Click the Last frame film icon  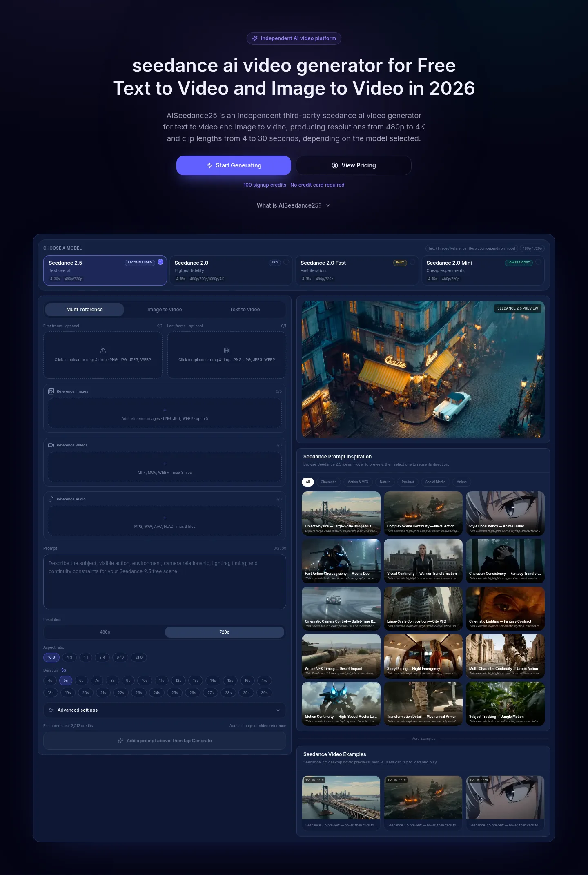227,350
